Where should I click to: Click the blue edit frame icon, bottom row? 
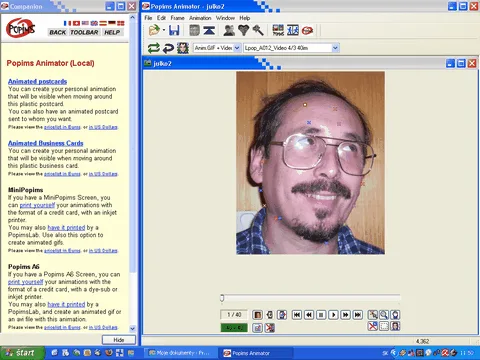point(257,328)
